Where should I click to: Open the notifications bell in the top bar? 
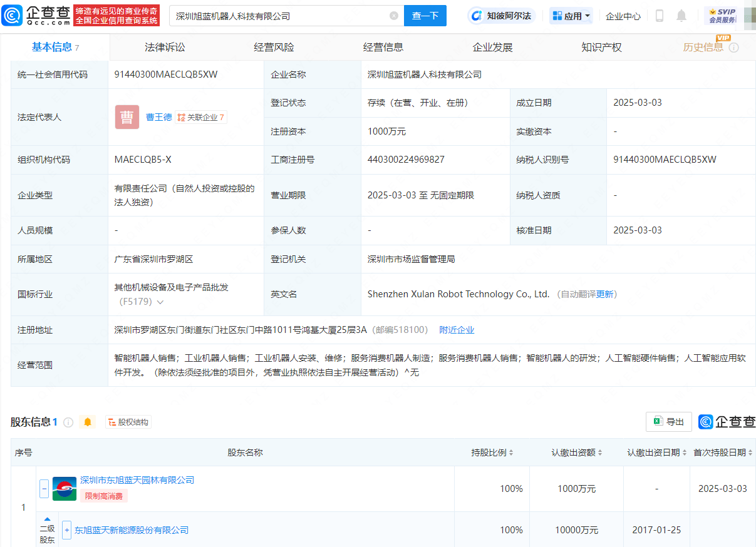pyautogui.click(x=681, y=16)
